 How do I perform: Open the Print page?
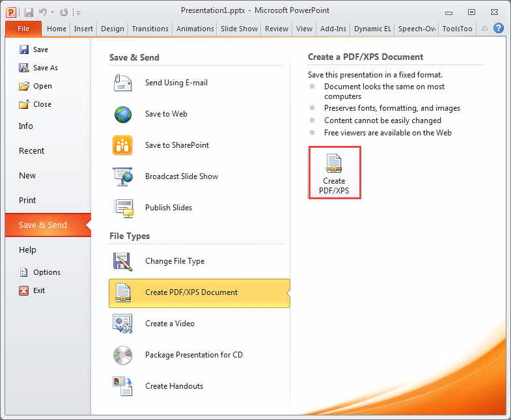click(27, 201)
